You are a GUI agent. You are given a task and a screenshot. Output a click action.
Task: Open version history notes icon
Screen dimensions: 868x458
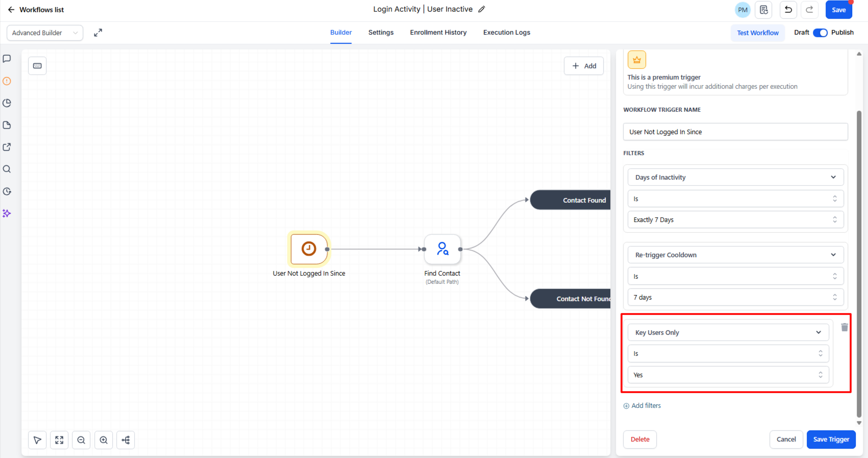click(x=763, y=10)
